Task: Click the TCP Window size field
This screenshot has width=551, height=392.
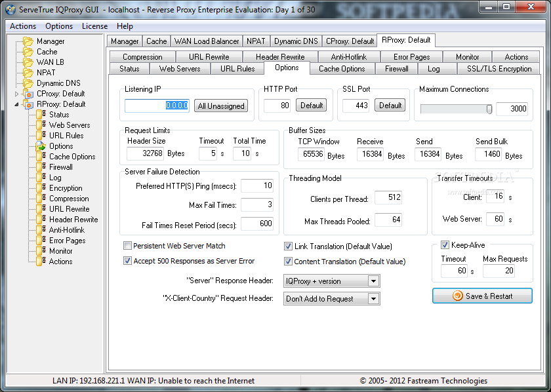Action: (x=312, y=154)
